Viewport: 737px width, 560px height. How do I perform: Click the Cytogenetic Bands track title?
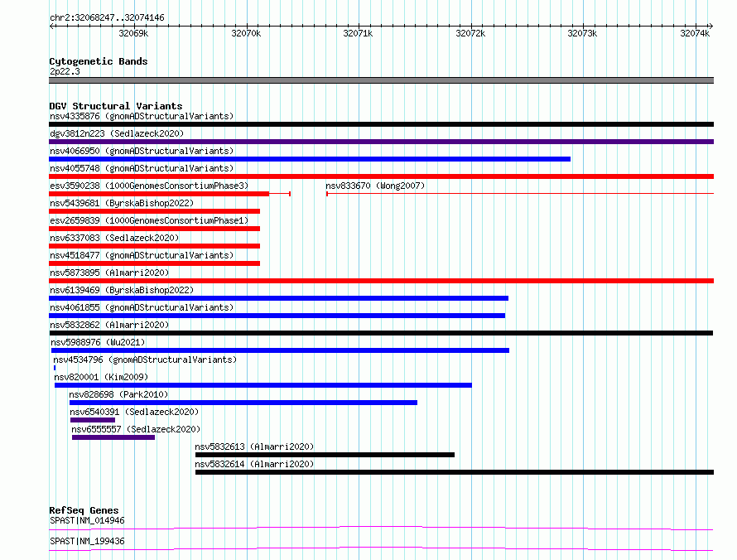[99, 61]
